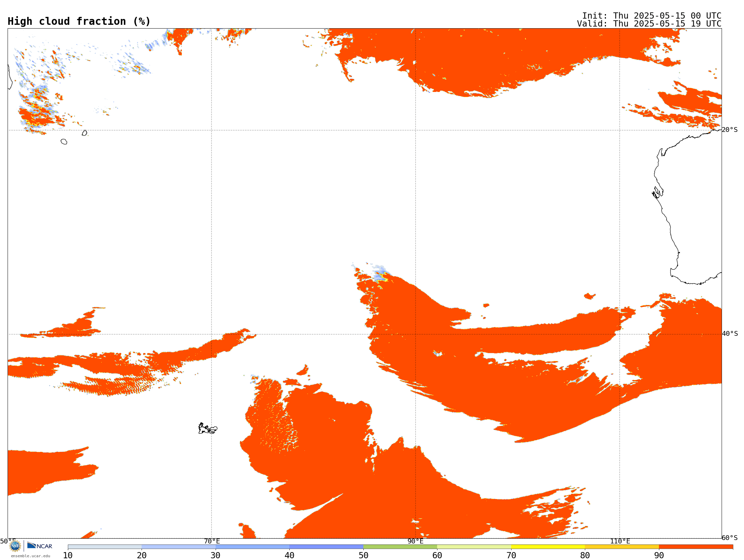Click the colorbar tick label 50
Viewport: 744px width, 560px height.
click(x=363, y=555)
